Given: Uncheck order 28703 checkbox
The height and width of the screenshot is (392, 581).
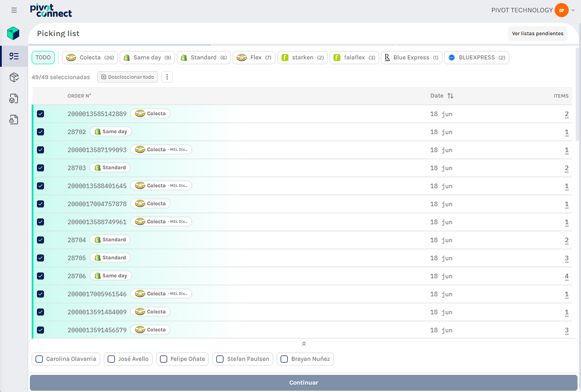Looking at the screenshot, I should [40, 168].
